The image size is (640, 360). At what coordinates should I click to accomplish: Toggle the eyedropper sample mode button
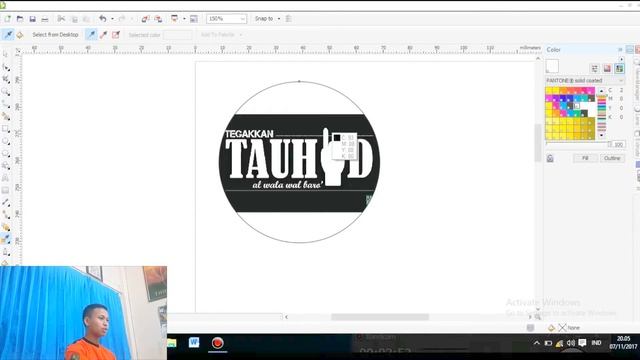click(8, 35)
